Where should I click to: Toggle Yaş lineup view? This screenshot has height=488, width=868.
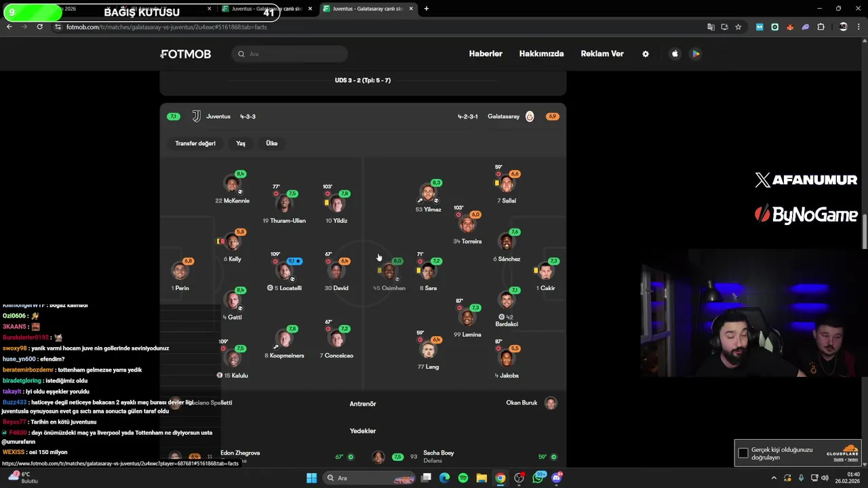241,143
